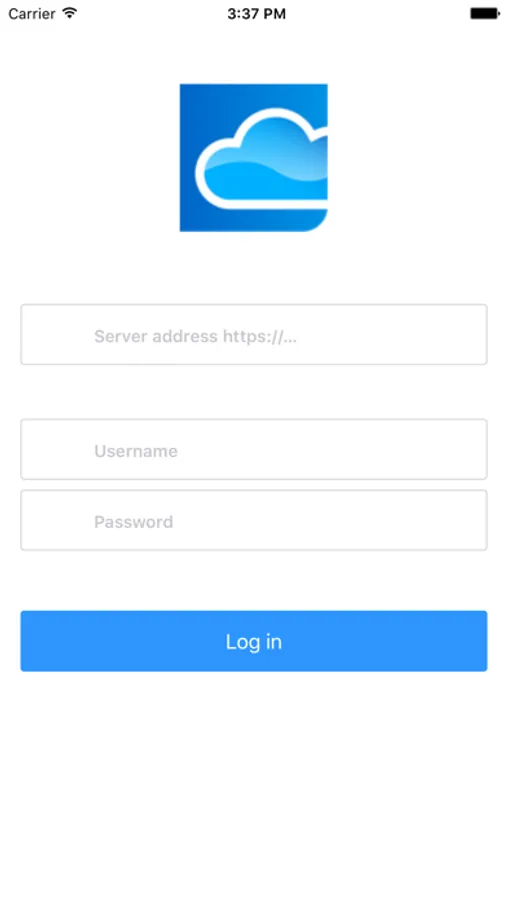This screenshot has height=900, width=507.
Task: Focus the Server address field
Action: 254,335
